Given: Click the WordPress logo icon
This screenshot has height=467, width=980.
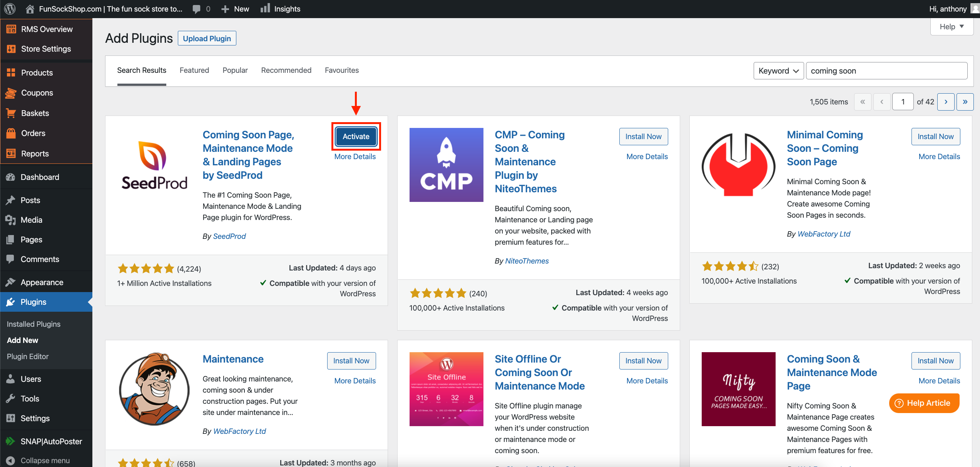Looking at the screenshot, I should click(10, 8).
